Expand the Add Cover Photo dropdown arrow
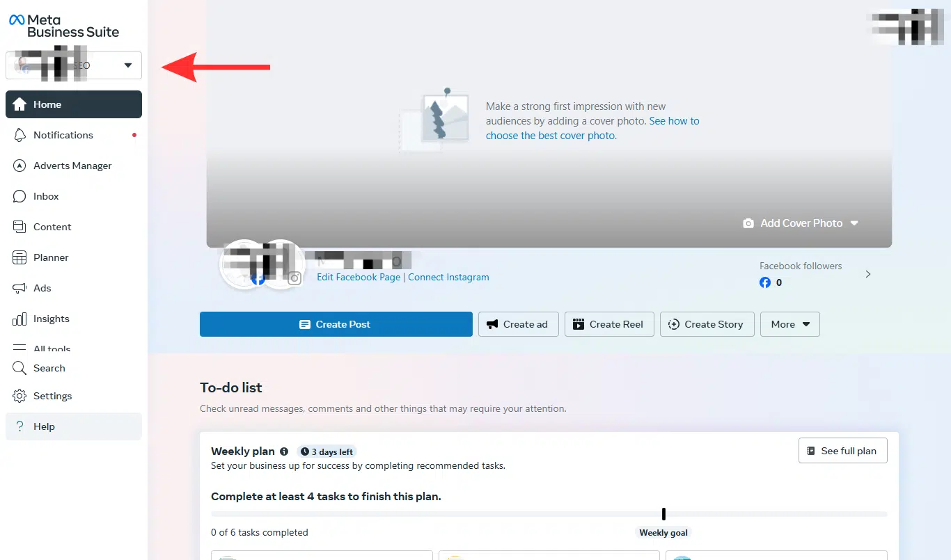The width and height of the screenshot is (951, 560). click(854, 223)
